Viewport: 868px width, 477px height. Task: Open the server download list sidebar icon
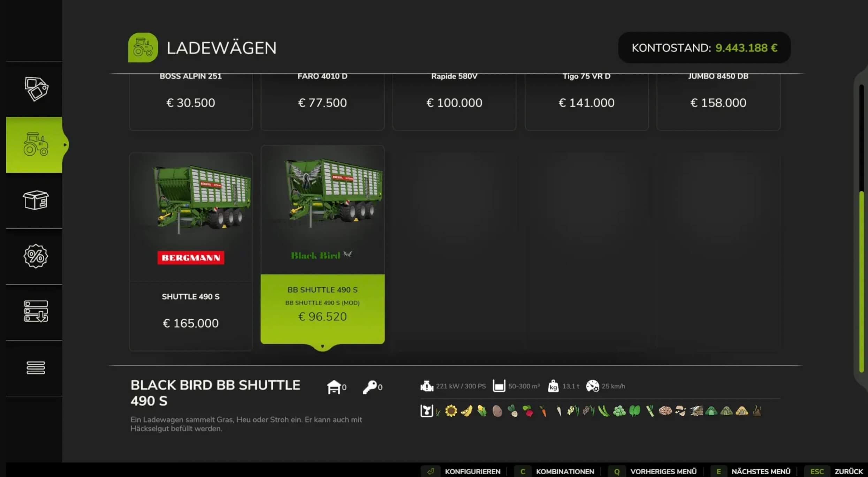[36, 311]
